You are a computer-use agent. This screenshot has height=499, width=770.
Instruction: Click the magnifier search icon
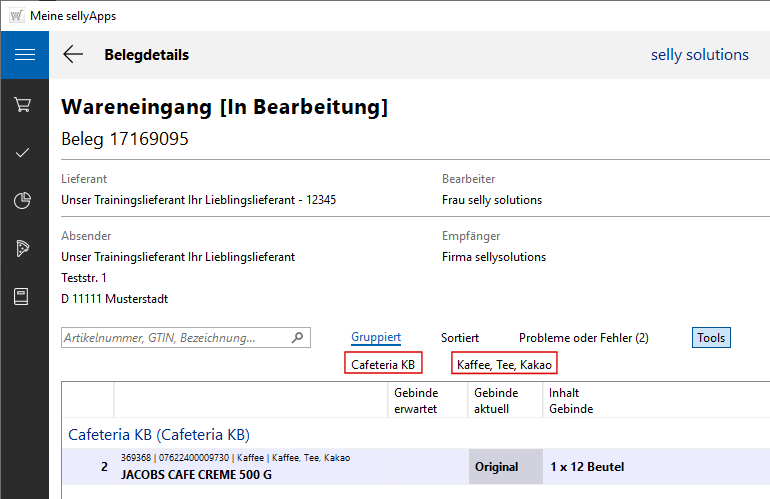point(297,338)
